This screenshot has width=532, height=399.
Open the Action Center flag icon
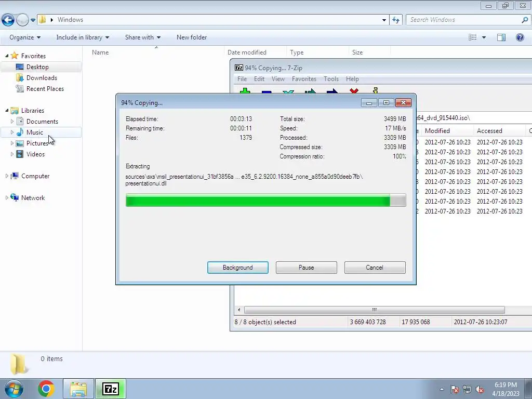[x=454, y=389]
